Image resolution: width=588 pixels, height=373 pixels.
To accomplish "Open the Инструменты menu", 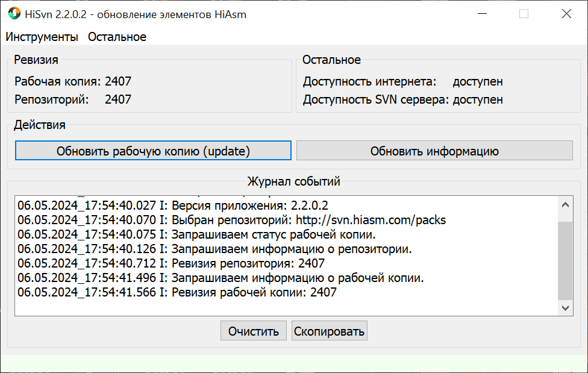I will pyautogui.click(x=42, y=37).
